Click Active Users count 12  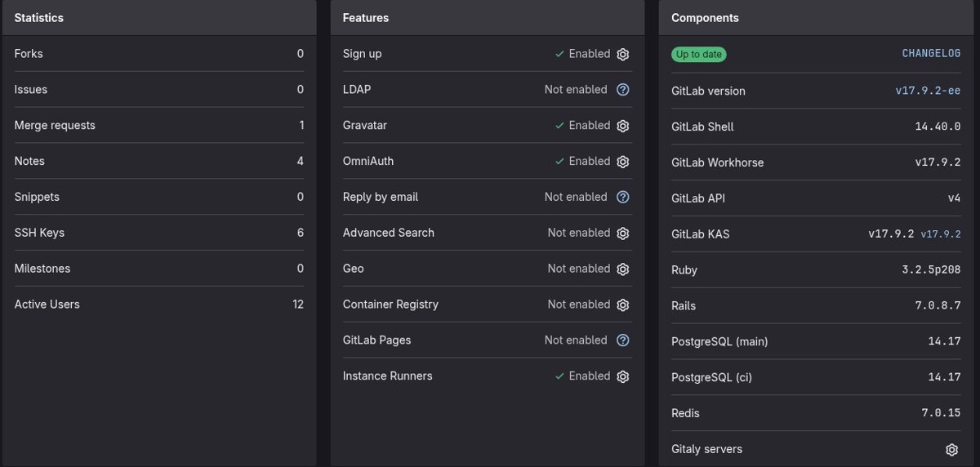[x=298, y=305]
